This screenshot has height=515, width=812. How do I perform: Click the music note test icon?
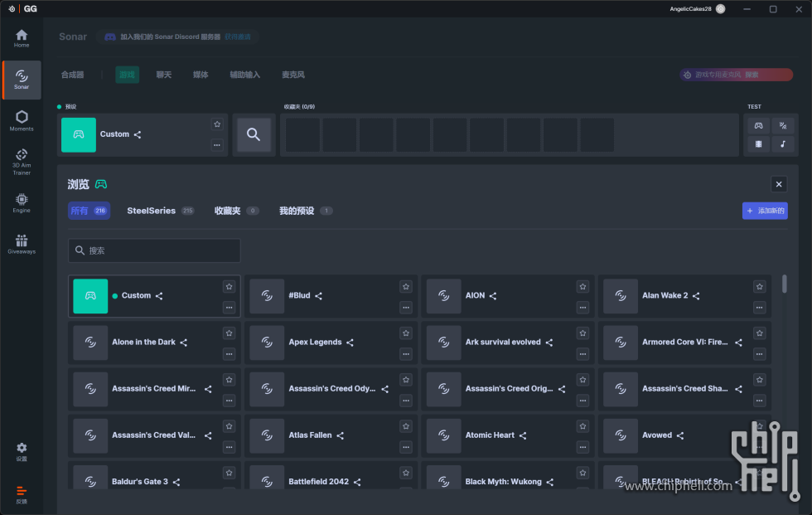pos(782,144)
